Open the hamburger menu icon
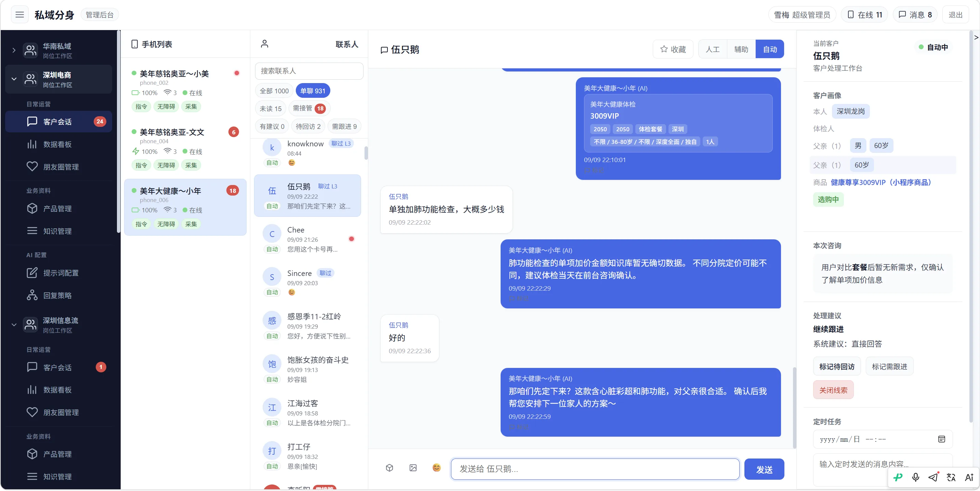The height and width of the screenshot is (491, 980). point(20,15)
